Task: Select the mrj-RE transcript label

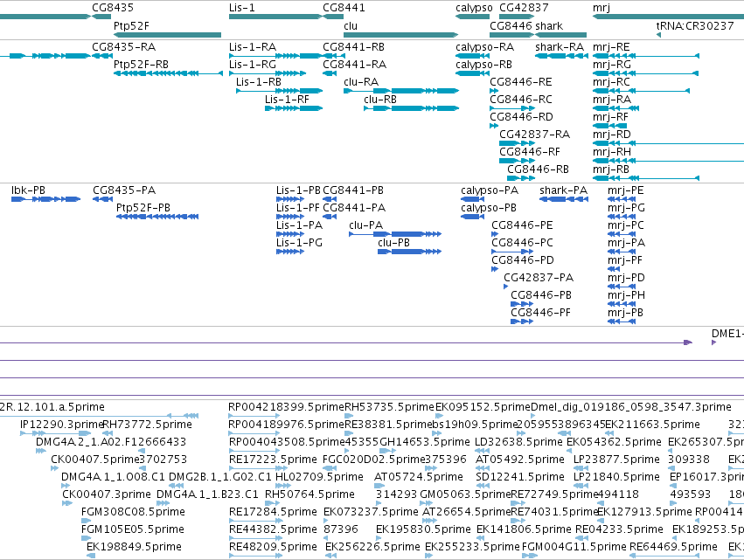Action: click(x=611, y=47)
